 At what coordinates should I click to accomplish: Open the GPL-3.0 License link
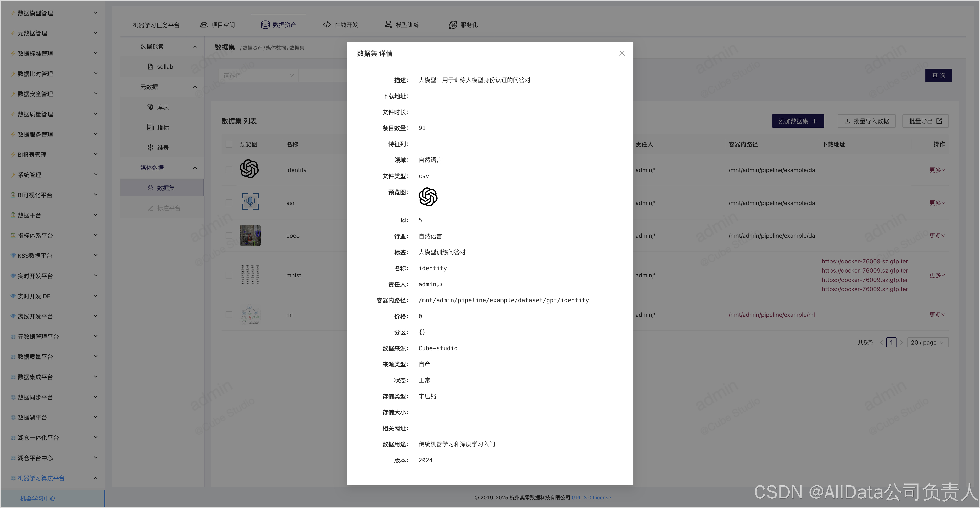(x=591, y=497)
